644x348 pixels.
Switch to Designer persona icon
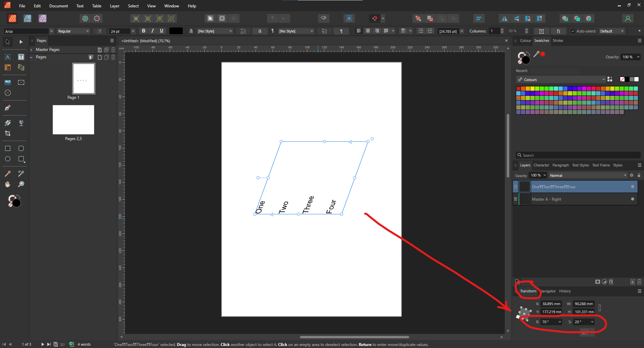(28, 18)
